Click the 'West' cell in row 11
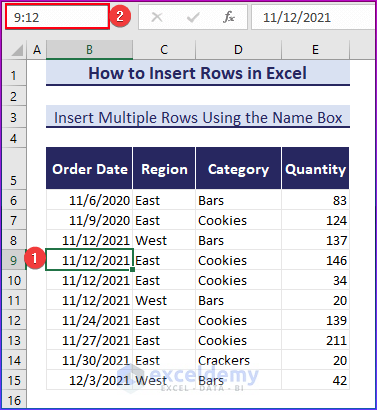Screen dimensions: 377x410 point(164,300)
